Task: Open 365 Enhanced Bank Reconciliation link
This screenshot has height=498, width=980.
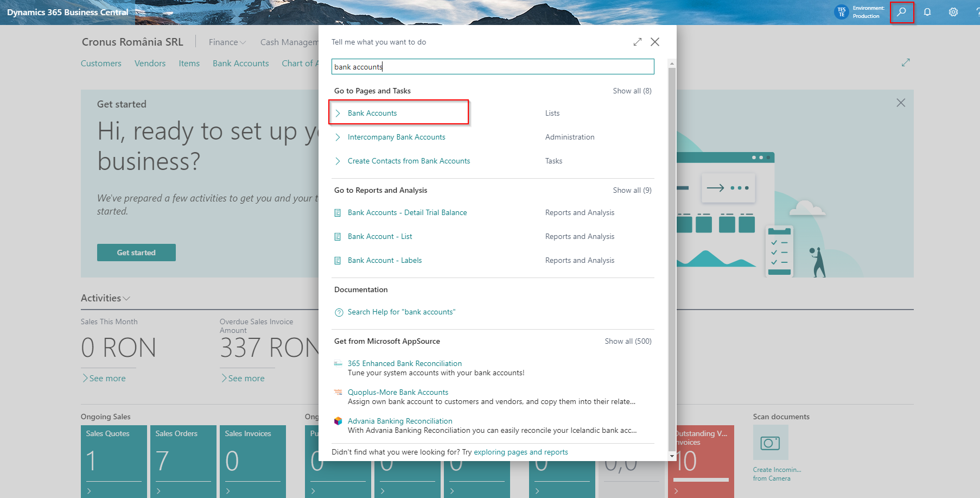Action: coord(405,363)
